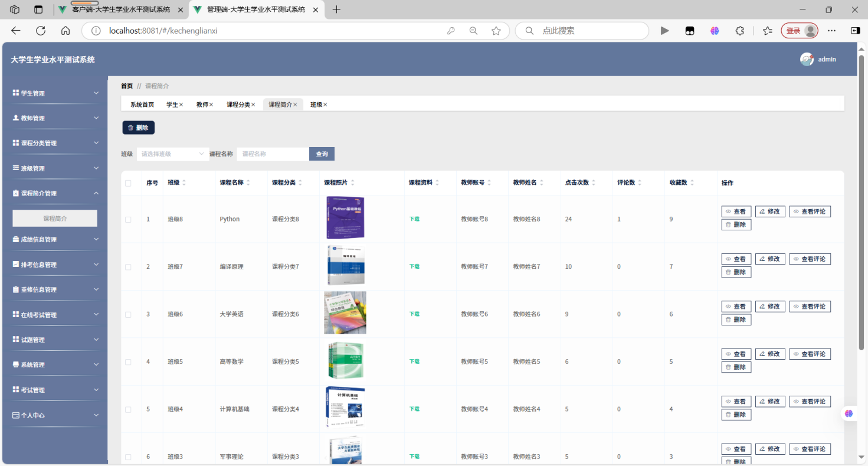
Task: Click the 课程名称 search input
Action: [273, 154]
